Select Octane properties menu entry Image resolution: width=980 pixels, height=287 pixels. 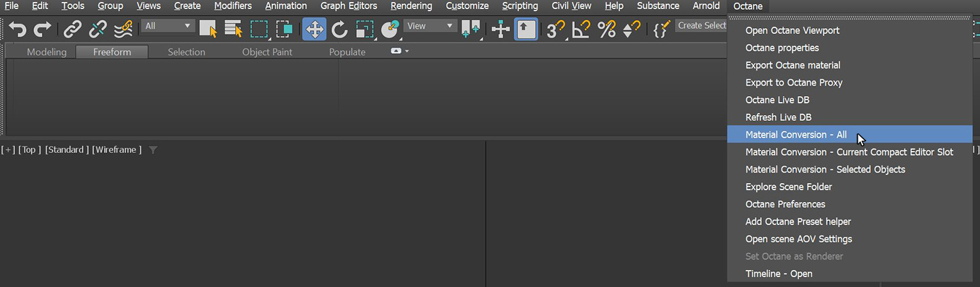point(850,48)
